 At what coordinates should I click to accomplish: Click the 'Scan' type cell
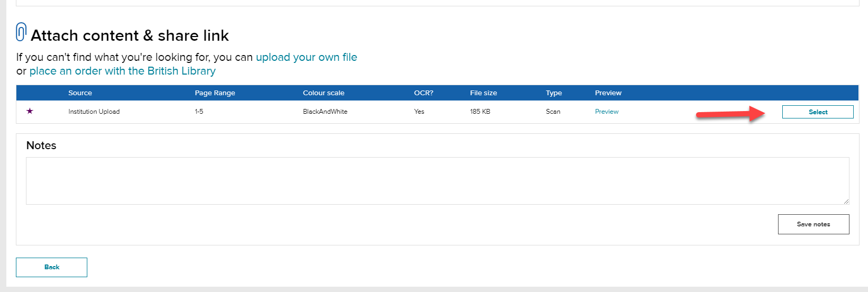pos(553,112)
